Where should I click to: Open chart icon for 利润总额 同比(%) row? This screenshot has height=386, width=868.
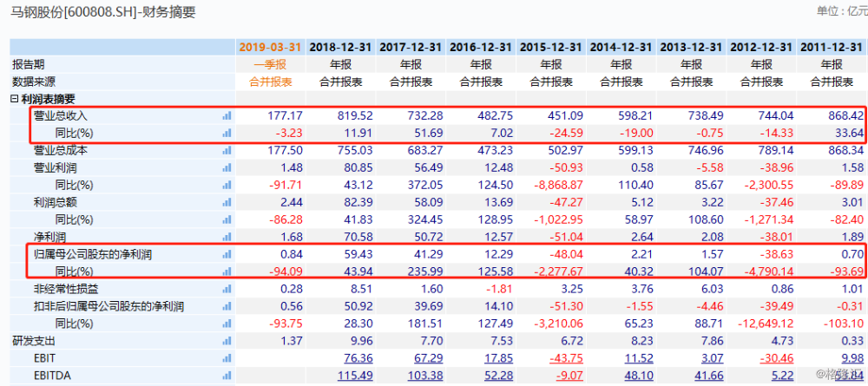[x=227, y=219]
